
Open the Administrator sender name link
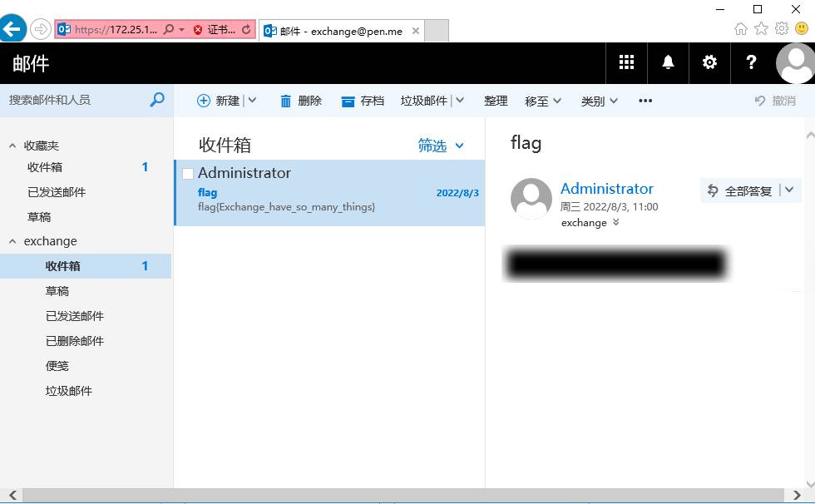[606, 189]
